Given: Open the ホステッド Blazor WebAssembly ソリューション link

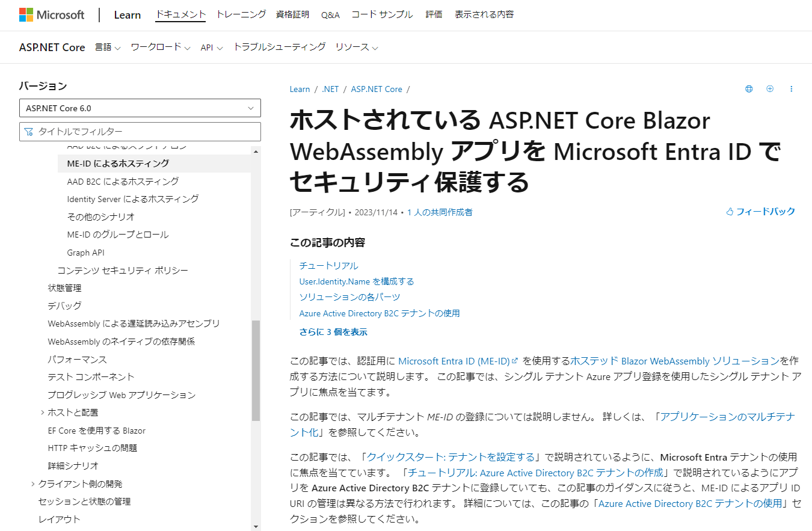Looking at the screenshot, I should (x=675, y=361).
